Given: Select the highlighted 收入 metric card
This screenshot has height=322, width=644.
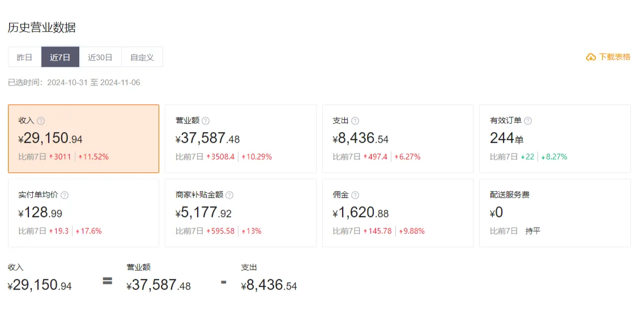Looking at the screenshot, I should 83,139.
